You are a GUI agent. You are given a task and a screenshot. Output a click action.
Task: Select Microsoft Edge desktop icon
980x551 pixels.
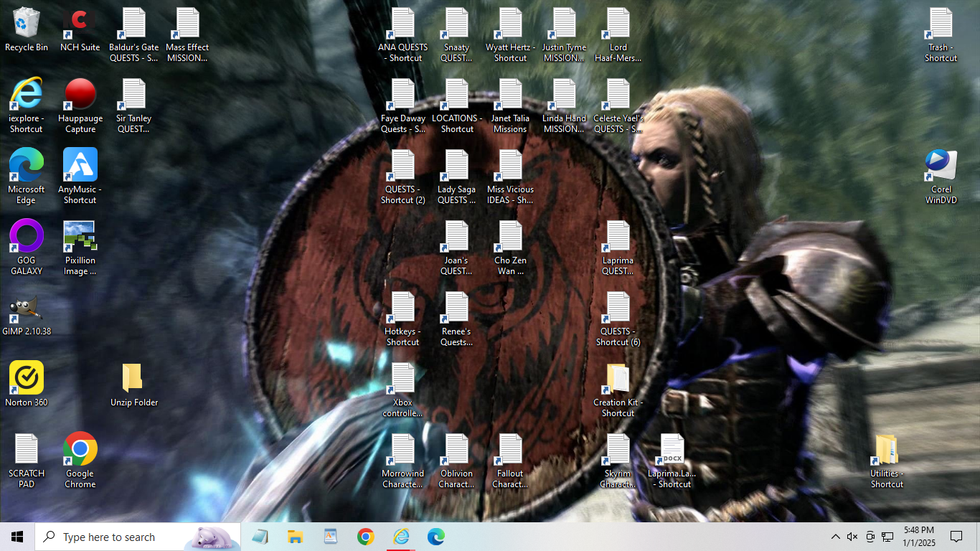click(x=27, y=176)
